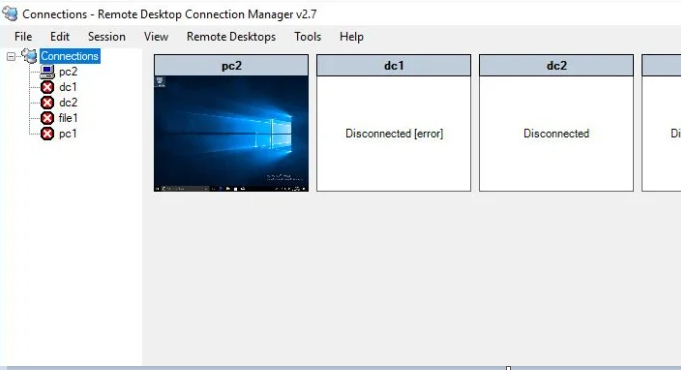Viewport: 681px width, 370px height.
Task: Open the Remote Desktops menu
Action: pyautogui.click(x=231, y=36)
